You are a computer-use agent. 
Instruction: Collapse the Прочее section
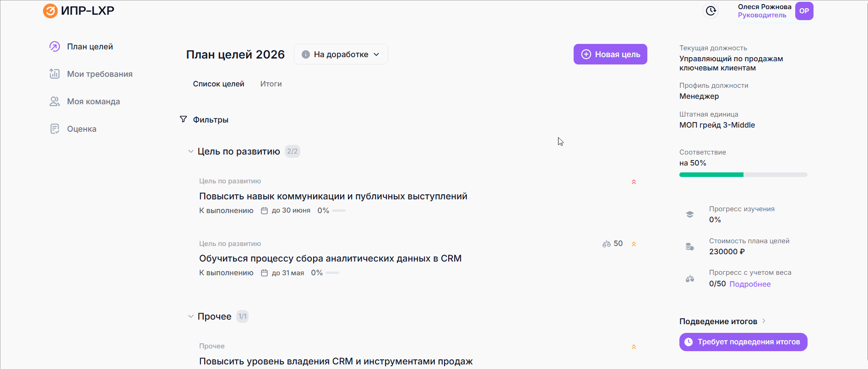pos(190,316)
